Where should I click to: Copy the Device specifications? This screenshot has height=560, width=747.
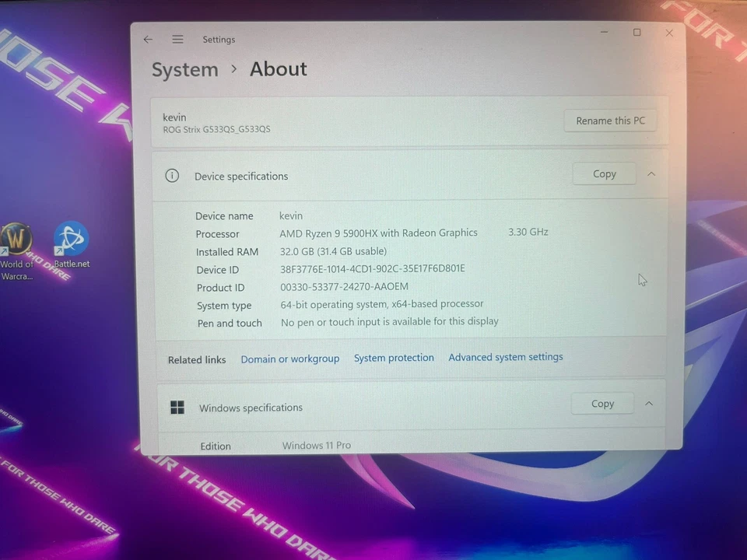click(x=604, y=174)
